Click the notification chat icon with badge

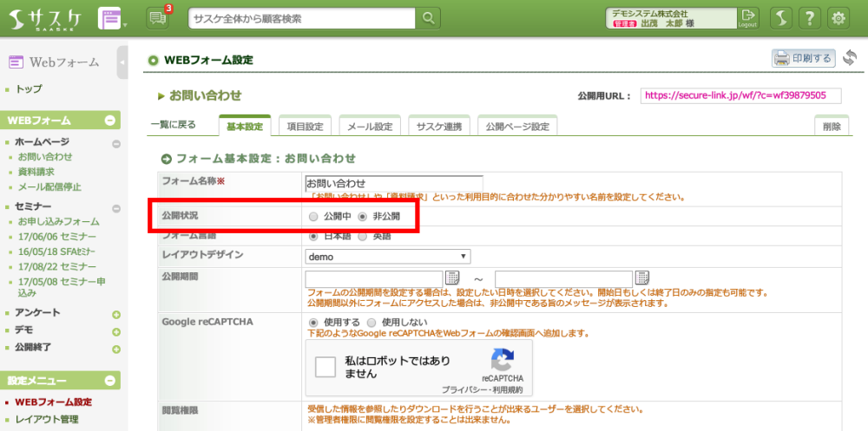click(x=158, y=17)
